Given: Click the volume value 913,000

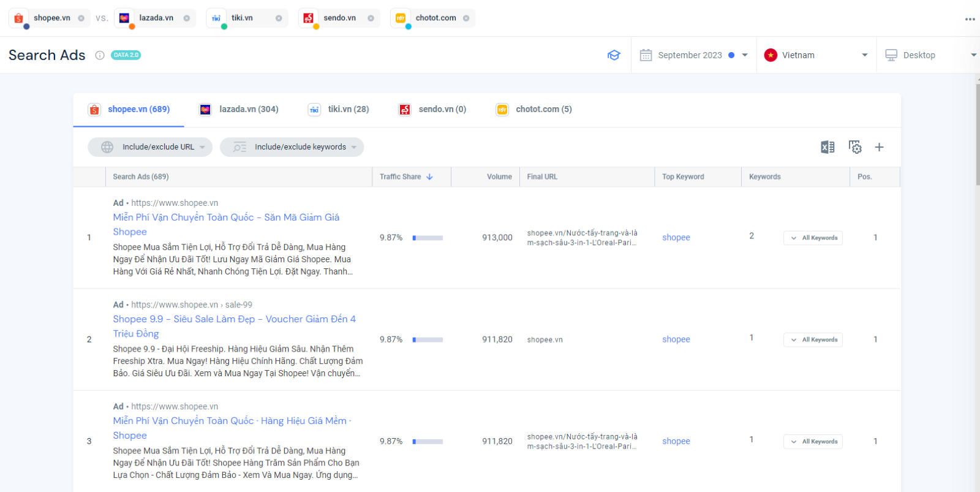Looking at the screenshot, I should 497,238.
